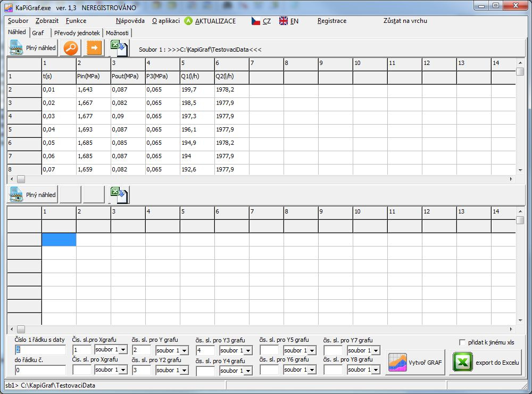Switch language with the British flag
532x394 pixels.
click(x=284, y=21)
